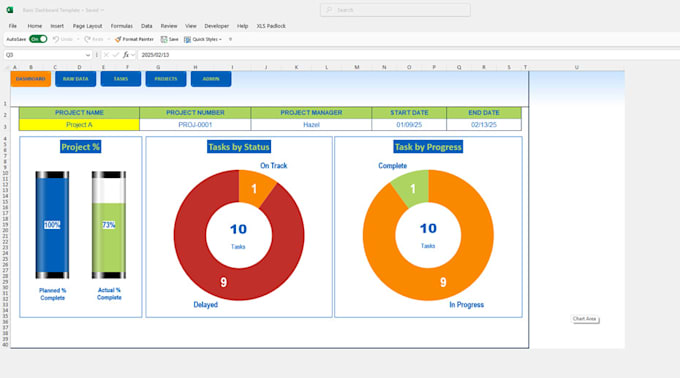Select row 3 header
The height and width of the screenshot is (378, 680).
5,127
